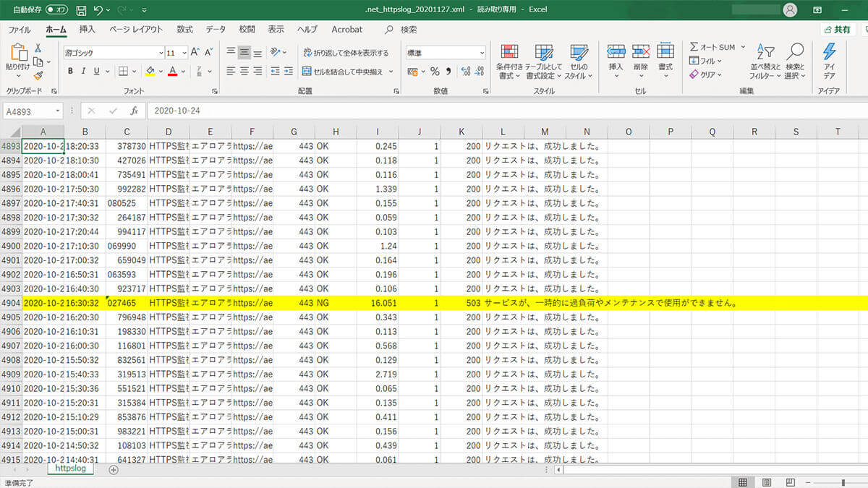Click the fx insert function button

coord(134,111)
